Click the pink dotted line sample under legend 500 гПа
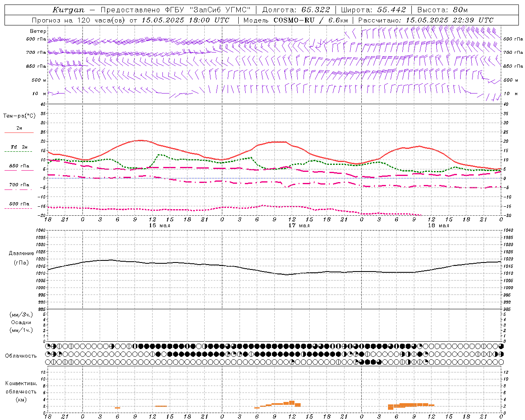525x420 pixels. pyautogui.click(x=18, y=209)
